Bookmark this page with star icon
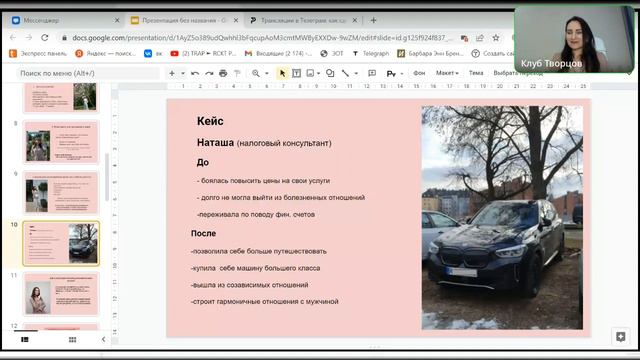 [x=496, y=38]
